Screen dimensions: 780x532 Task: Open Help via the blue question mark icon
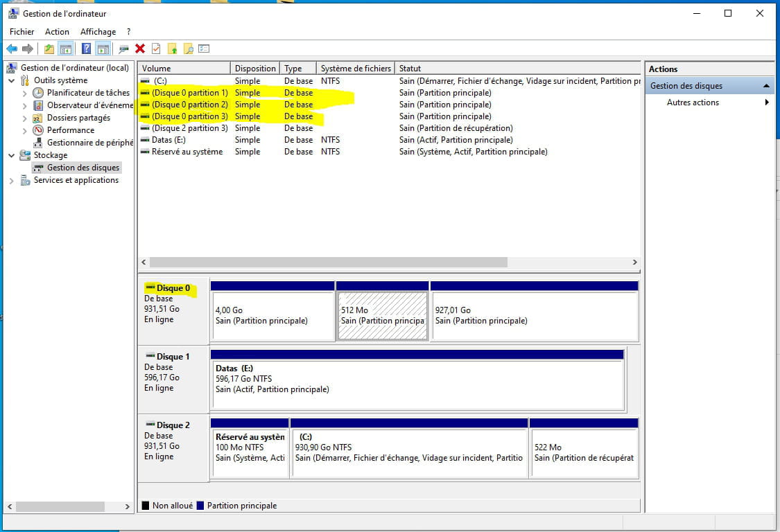pos(87,48)
